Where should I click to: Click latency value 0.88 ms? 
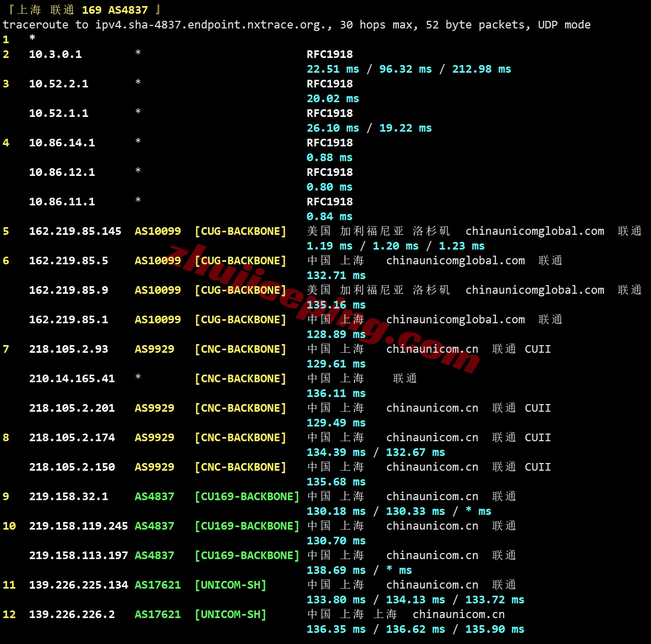(330, 158)
